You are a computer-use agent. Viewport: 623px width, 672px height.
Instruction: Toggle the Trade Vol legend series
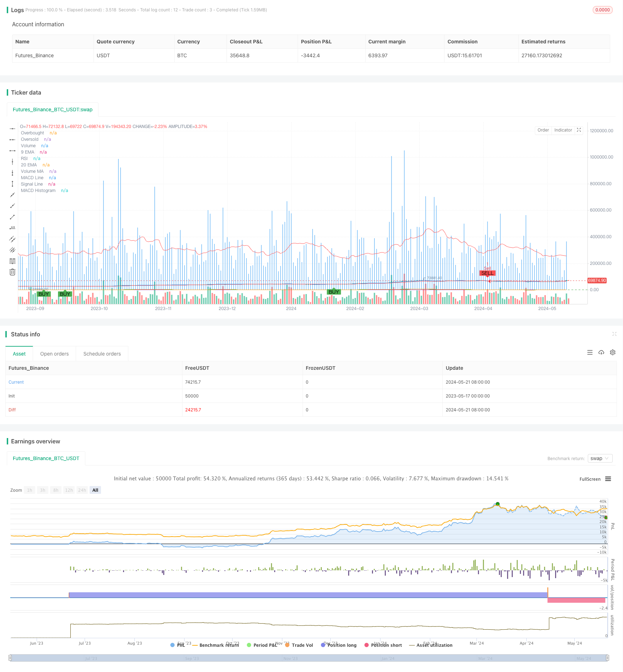pos(299,645)
